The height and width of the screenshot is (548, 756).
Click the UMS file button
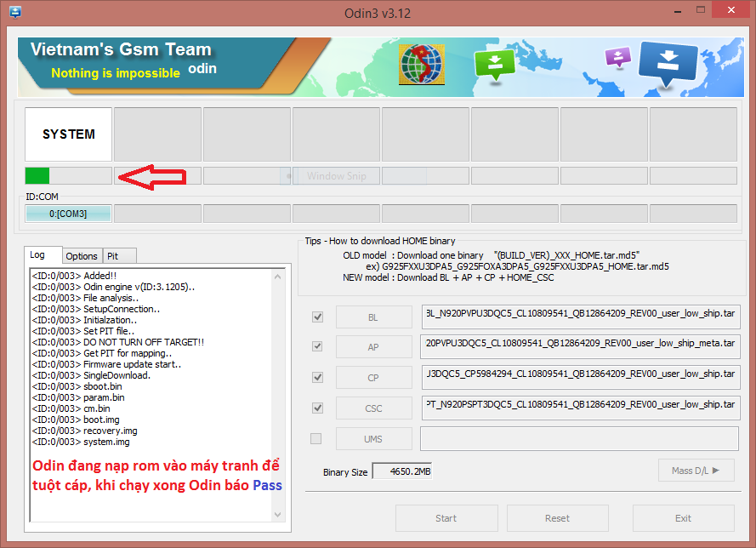point(373,439)
